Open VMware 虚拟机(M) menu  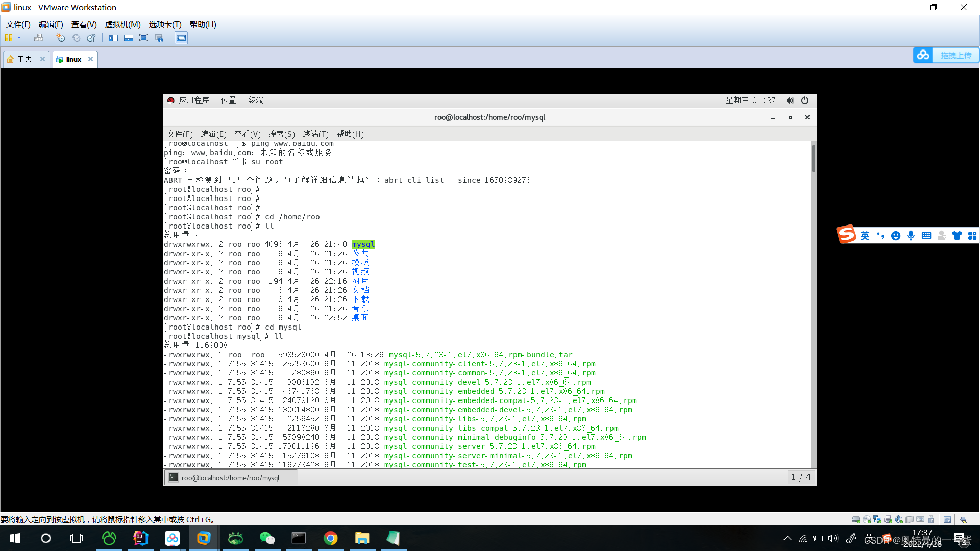(x=122, y=24)
